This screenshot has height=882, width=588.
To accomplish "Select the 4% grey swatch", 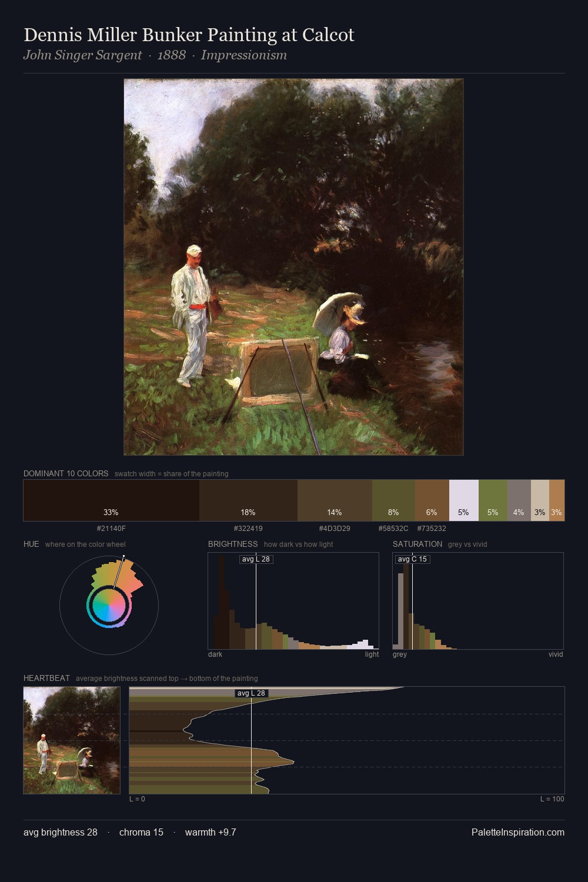I will point(519,500).
